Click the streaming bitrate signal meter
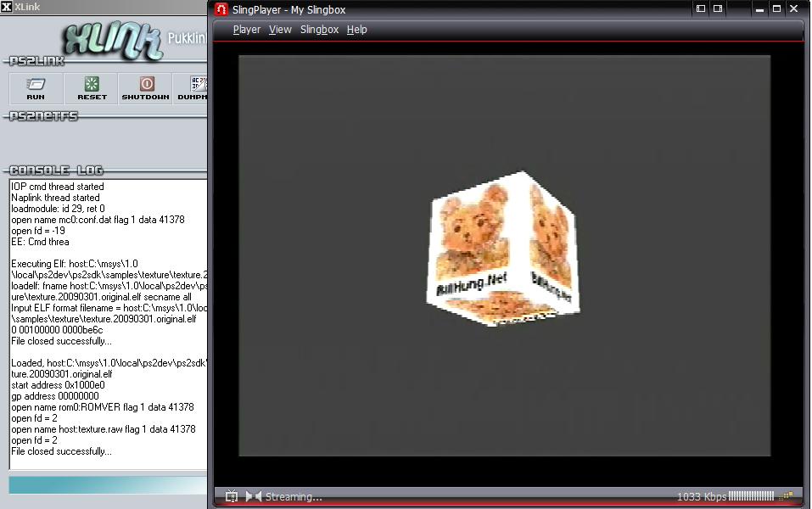The image size is (812, 509). pyautogui.click(x=752, y=496)
